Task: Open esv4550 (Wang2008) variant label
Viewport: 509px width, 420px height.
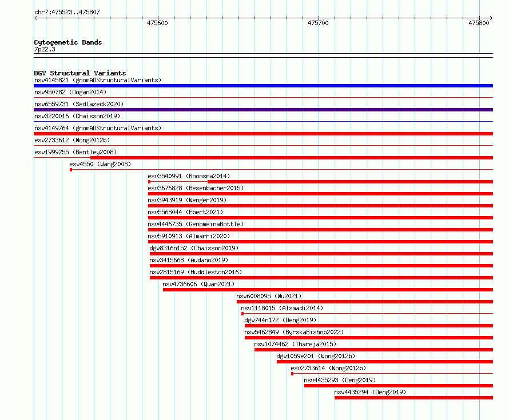Action: tap(100, 164)
